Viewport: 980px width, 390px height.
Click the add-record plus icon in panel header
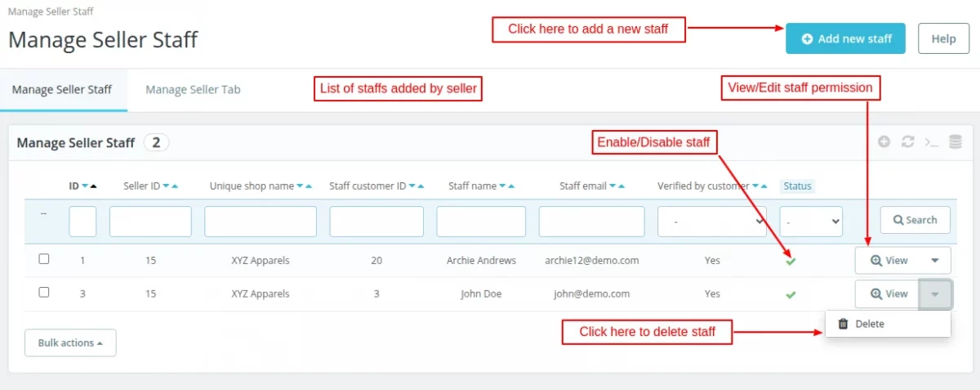click(x=884, y=141)
